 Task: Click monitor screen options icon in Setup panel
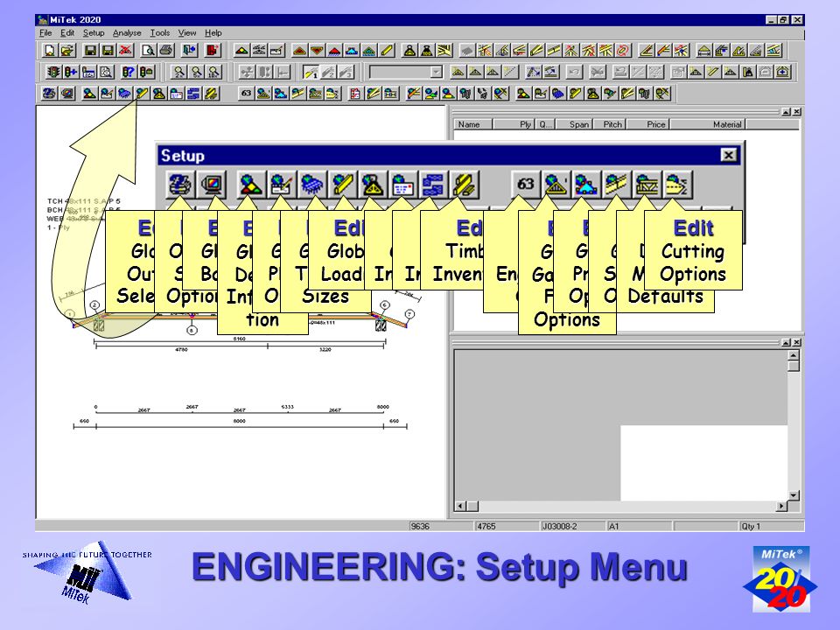click(x=212, y=185)
